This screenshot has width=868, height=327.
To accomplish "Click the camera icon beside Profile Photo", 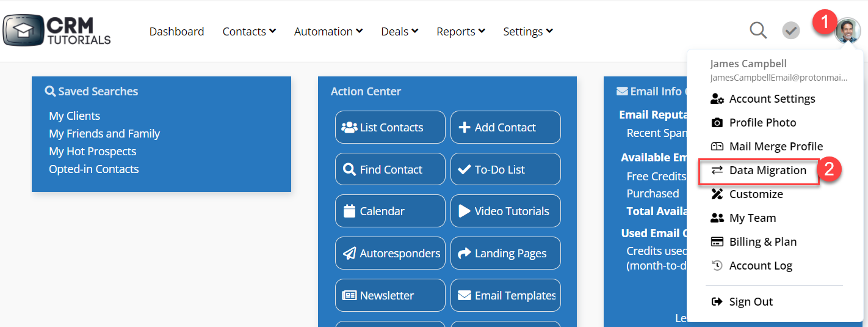I will [x=717, y=123].
